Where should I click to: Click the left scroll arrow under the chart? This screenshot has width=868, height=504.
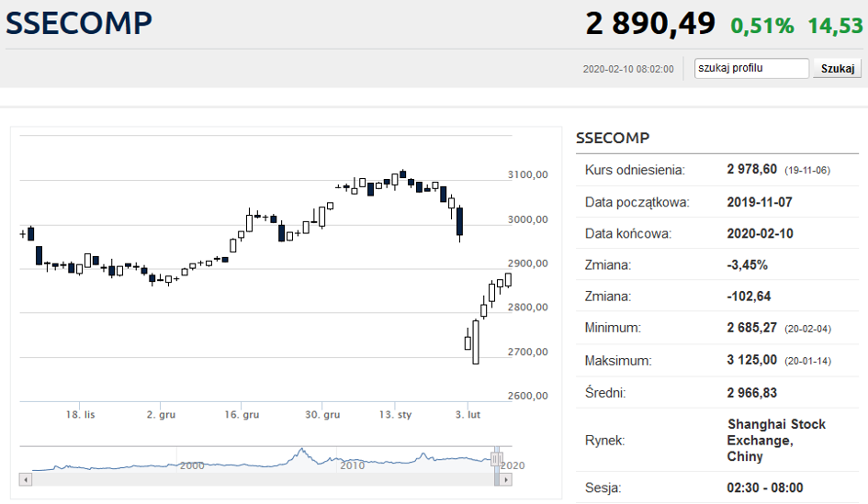click(x=26, y=478)
